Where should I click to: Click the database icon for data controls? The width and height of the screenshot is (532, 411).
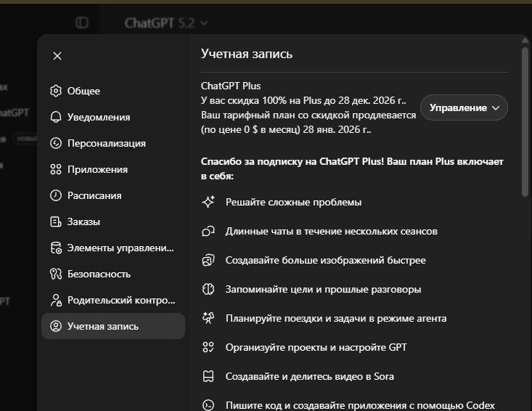point(55,248)
